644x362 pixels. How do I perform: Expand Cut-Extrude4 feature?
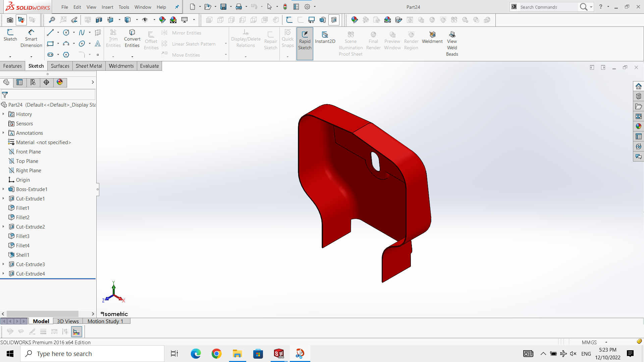click(3, 274)
